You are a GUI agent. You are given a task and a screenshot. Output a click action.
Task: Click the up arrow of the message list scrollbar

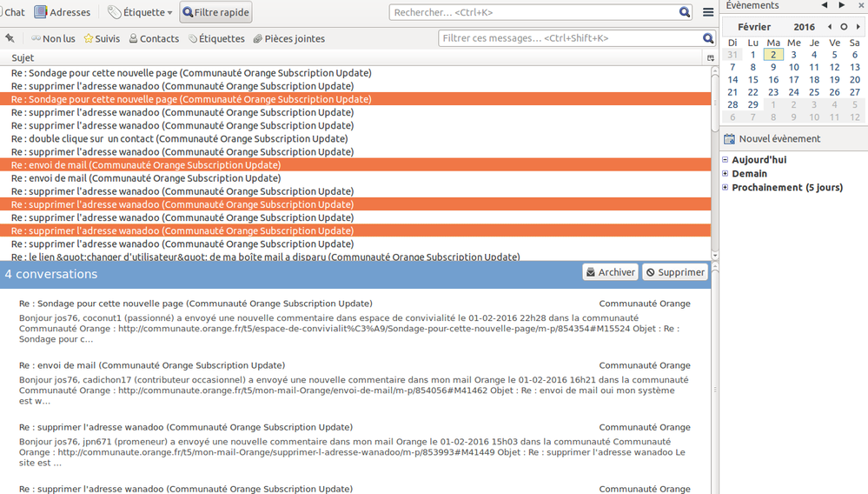(715, 71)
